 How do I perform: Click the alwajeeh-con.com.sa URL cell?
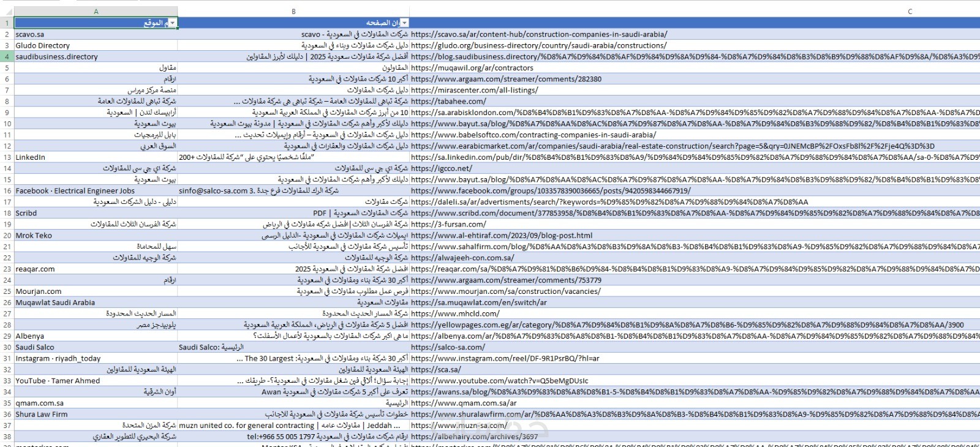pyautogui.click(x=462, y=258)
